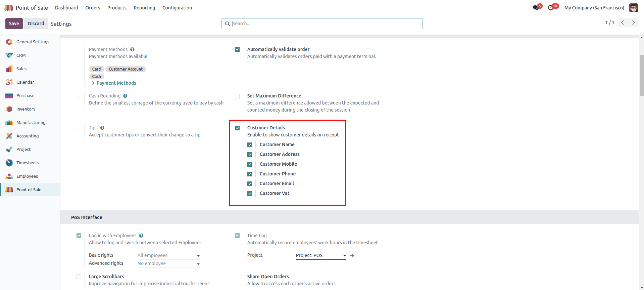Click the user avatar in top bar
Image resolution: width=644 pixels, height=290 pixels.
633,7
